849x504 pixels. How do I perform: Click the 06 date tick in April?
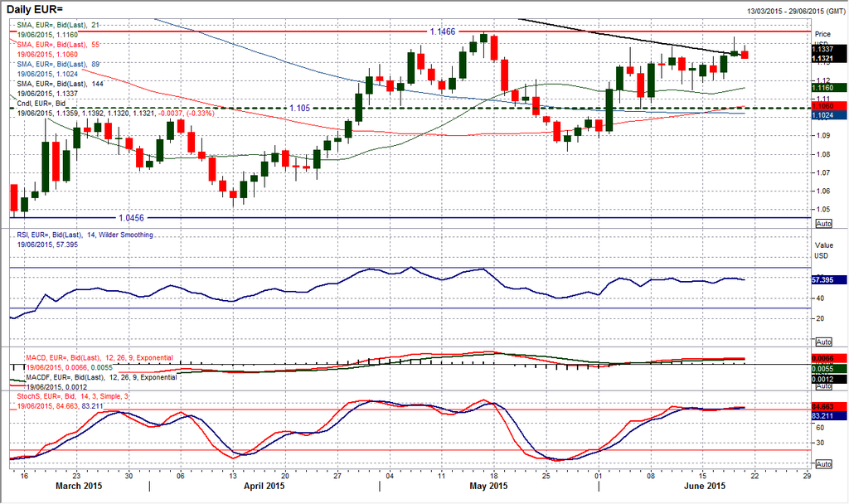coord(180,476)
